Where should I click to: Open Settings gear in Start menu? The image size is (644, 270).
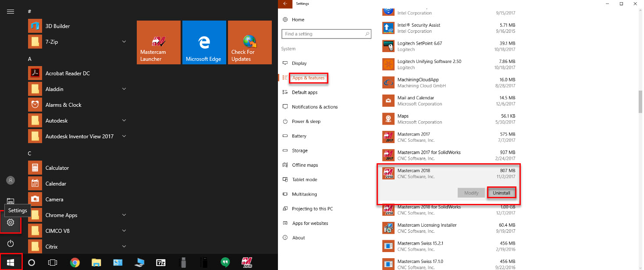pyautogui.click(x=11, y=222)
